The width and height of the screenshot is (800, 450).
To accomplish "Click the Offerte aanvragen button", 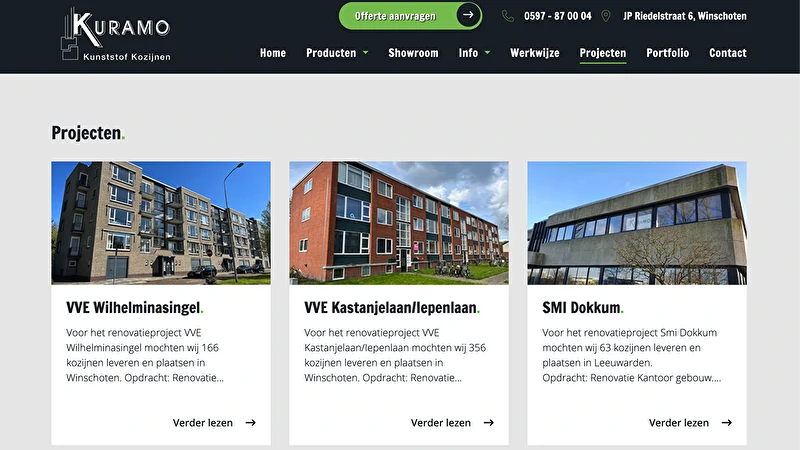I will pos(410,15).
